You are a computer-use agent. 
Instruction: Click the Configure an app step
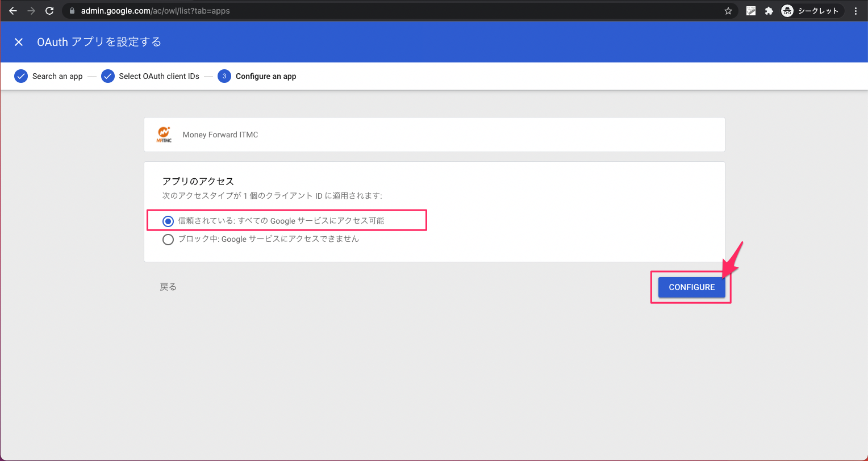click(257, 76)
